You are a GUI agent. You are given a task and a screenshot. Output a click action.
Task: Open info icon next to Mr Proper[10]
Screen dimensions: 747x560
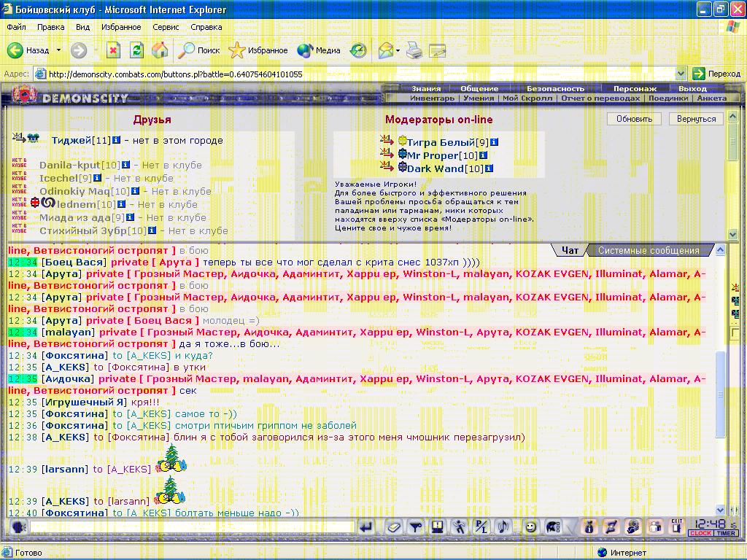[x=483, y=155]
